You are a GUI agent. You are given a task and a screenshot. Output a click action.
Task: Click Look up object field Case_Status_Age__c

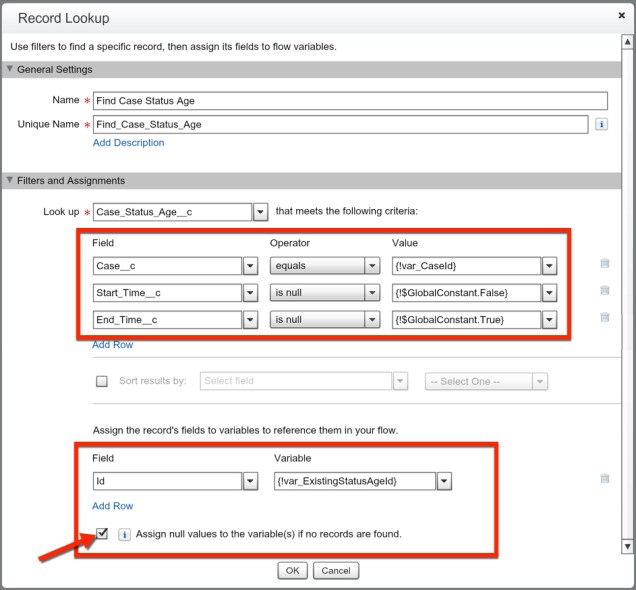click(x=172, y=212)
